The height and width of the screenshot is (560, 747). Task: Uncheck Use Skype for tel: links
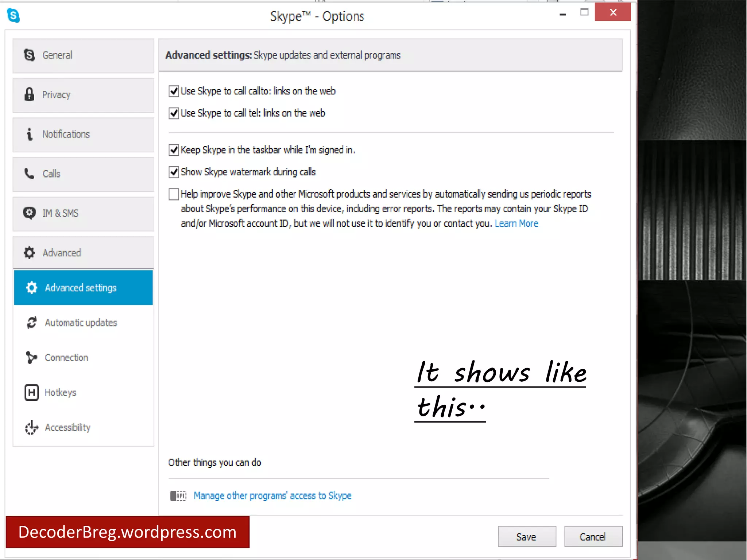click(x=174, y=113)
